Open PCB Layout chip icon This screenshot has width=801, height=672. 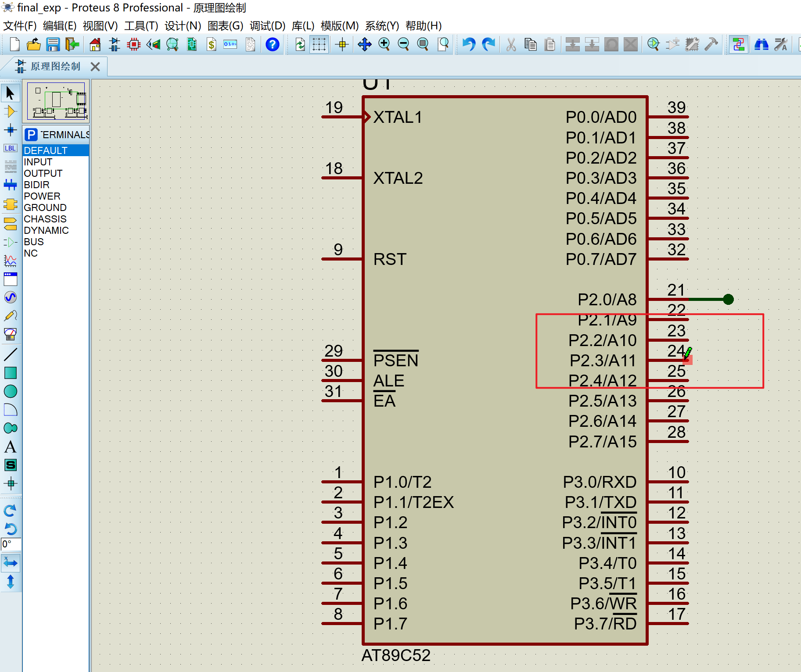tap(134, 44)
